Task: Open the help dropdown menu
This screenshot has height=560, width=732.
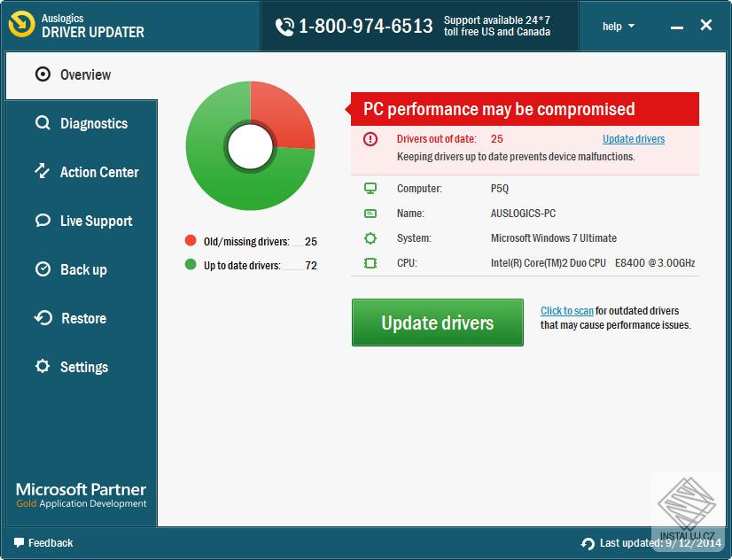Action: [617, 26]
